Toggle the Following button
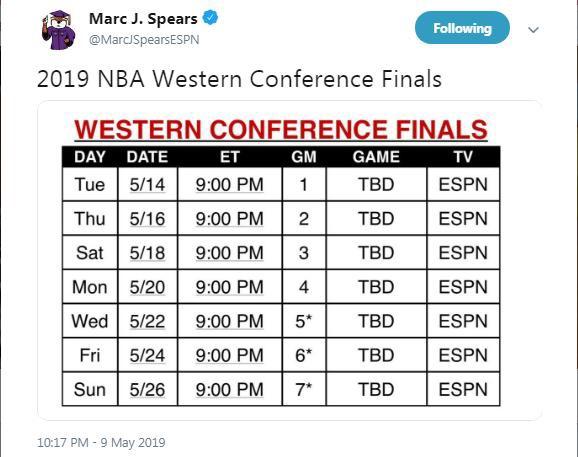Viewport: 578px width, 457px height. (x=462, y=28)
